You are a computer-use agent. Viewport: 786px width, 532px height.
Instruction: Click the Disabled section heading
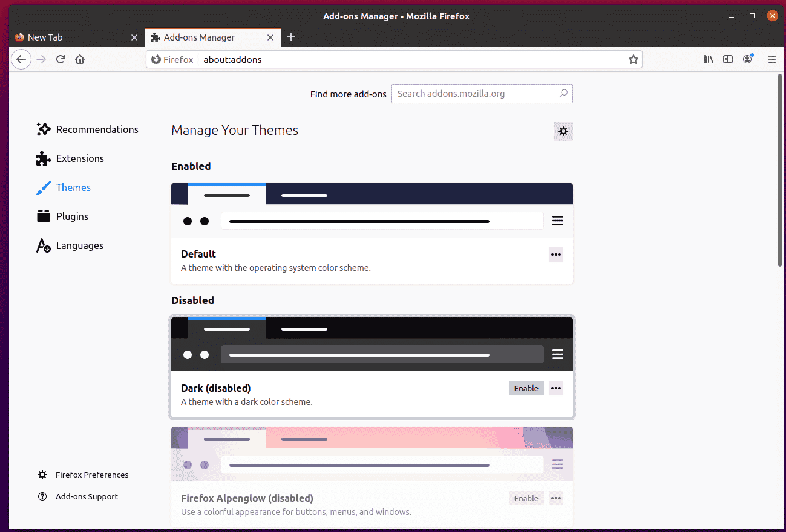tap(192, 300)
